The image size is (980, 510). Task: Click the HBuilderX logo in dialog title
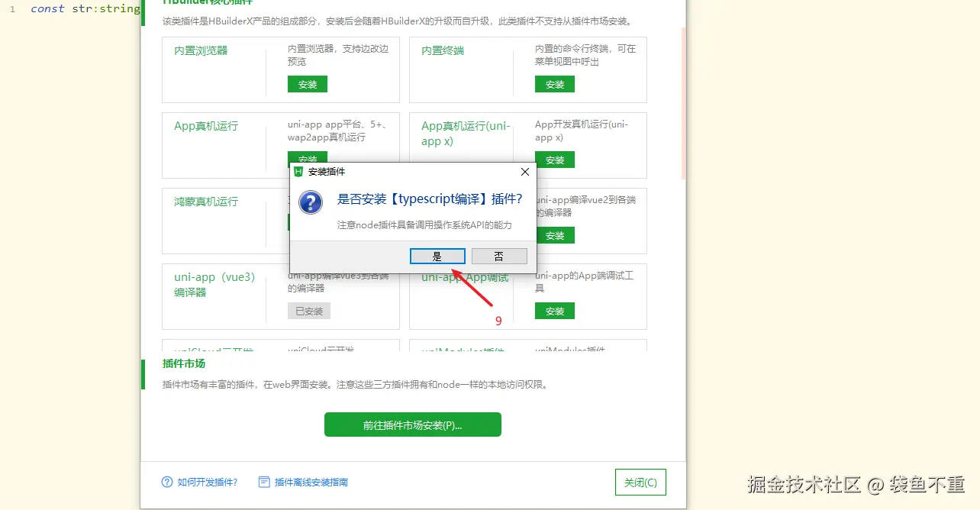click(x=298, y=172)
